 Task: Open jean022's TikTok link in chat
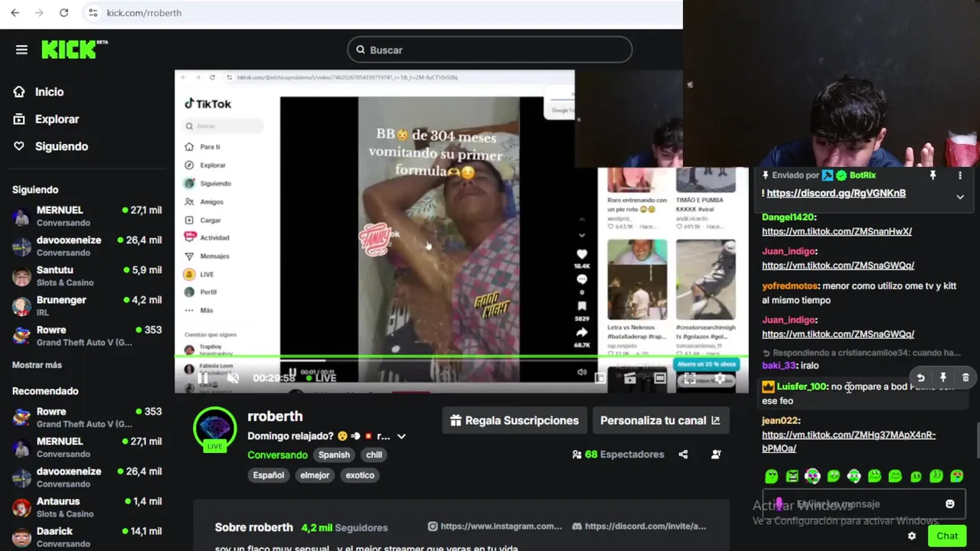848,442
